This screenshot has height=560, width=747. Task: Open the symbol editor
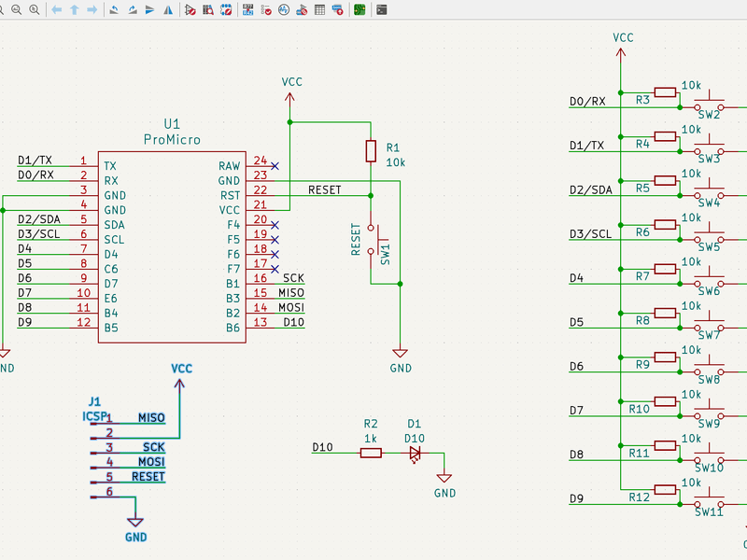coord(190,10)
